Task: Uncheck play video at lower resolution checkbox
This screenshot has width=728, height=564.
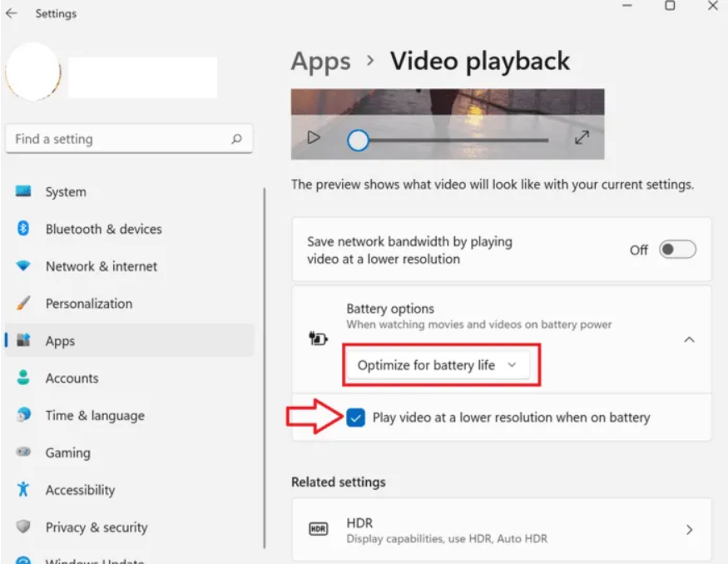Action: (x=356, y=418)
